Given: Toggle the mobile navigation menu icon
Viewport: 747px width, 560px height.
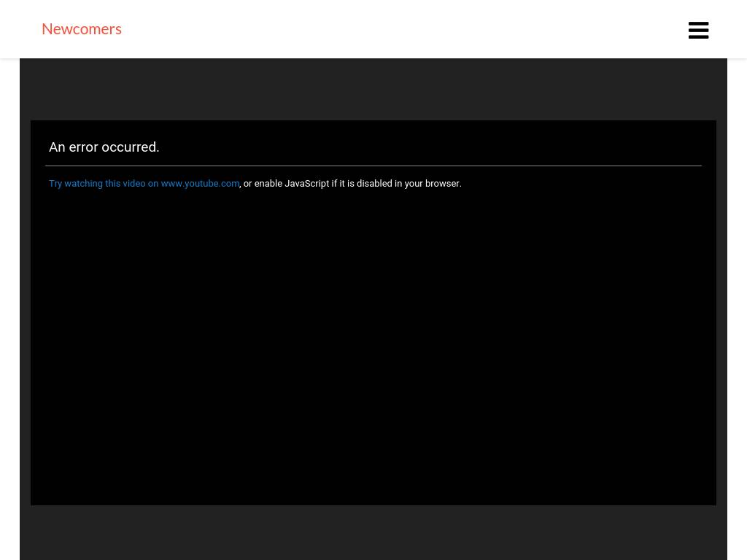Looking at the screenshot, I should click(x=698, y=30).
